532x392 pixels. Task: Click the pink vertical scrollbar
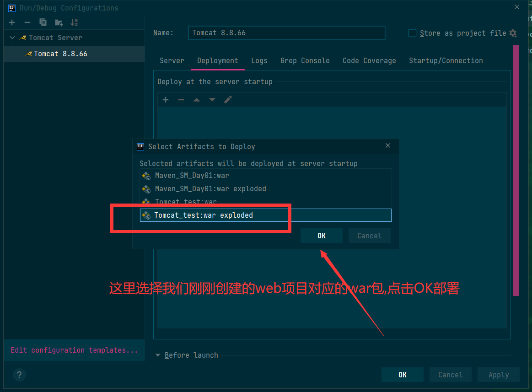516,171
